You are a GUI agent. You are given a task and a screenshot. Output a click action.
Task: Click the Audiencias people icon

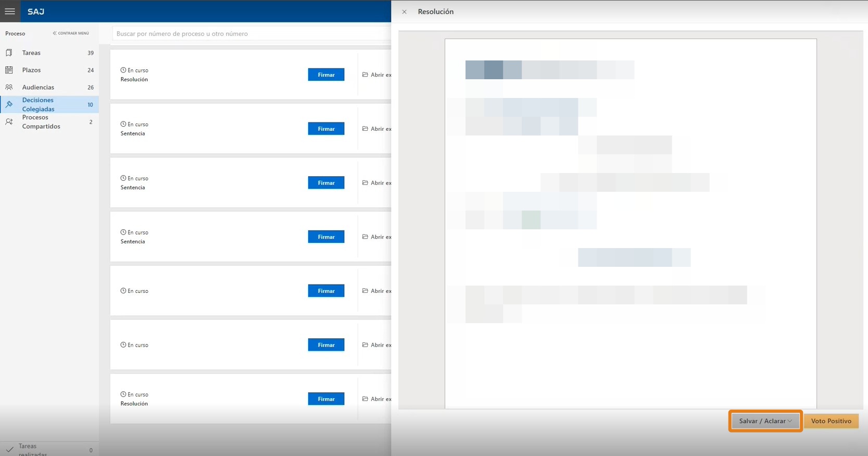pyautogui.click(x=9, y=87)
